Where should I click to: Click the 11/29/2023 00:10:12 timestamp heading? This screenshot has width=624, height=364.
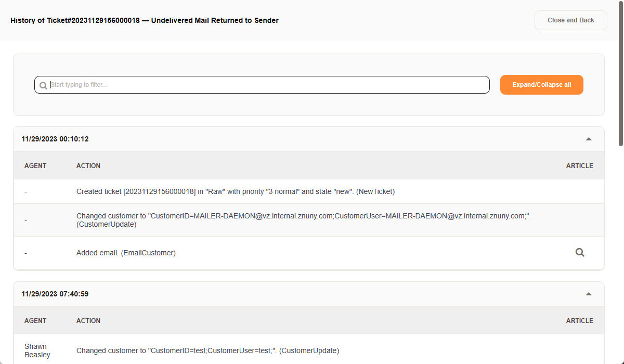(x=55, y=139)
